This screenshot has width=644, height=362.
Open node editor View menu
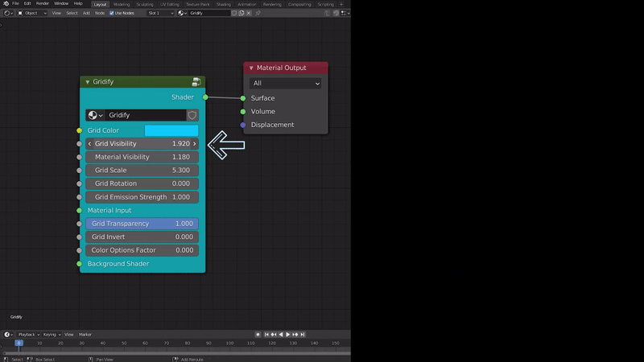click(56, 13)
